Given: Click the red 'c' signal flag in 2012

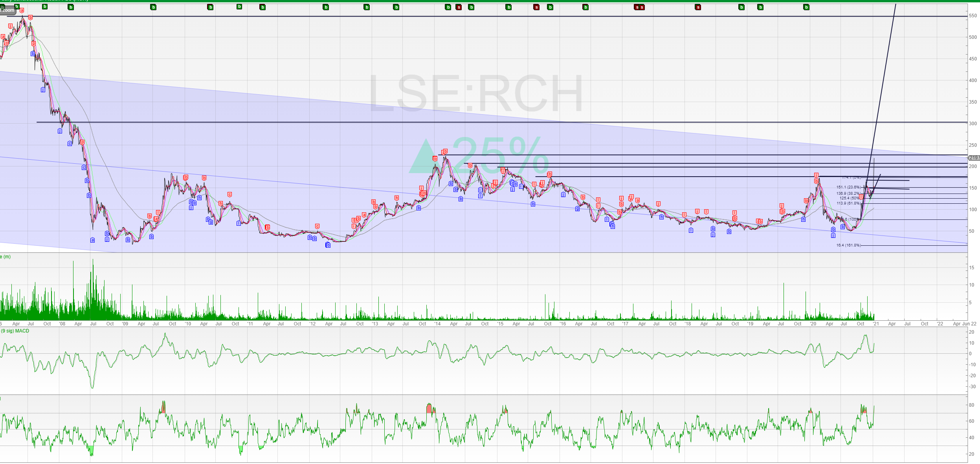Looking at the screenshot, I should [x=317, y=227].
